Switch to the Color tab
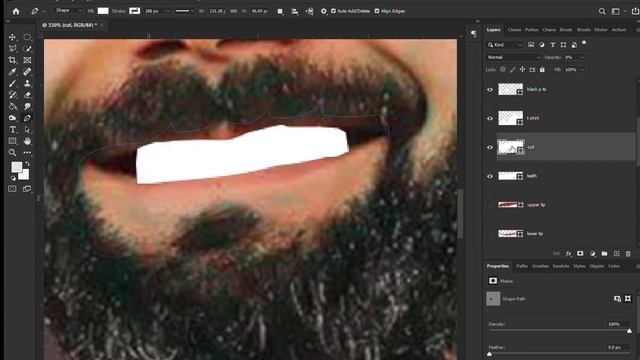The height and width of the screenshot is (360, 640). (614, 266)
